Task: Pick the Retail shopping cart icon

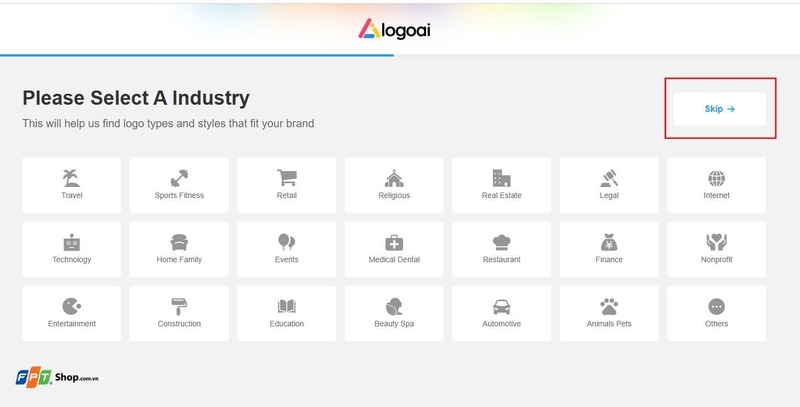Action: pyautogui.click(x=287, y=178)
